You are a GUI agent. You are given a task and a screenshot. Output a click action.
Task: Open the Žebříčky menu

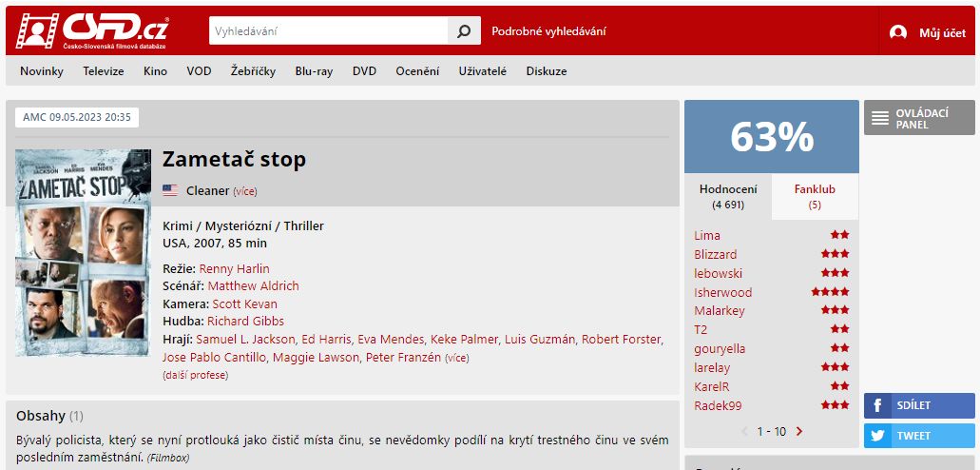[x=253, y=71]
